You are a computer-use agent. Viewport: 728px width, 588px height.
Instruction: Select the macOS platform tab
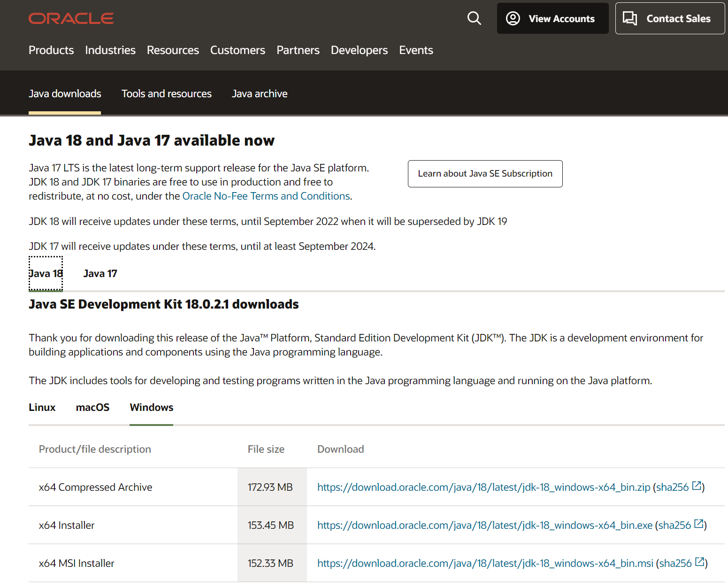click(92, 407)
